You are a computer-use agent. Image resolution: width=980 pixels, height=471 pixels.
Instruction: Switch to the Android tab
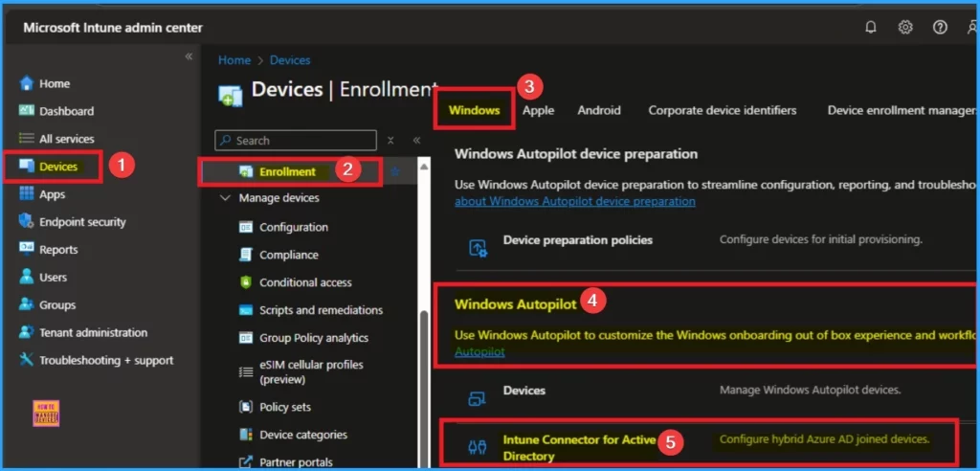(x=599, y=110)
